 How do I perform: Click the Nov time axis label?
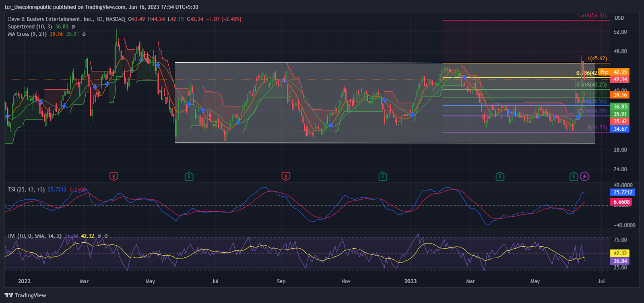tap(346, 281)
